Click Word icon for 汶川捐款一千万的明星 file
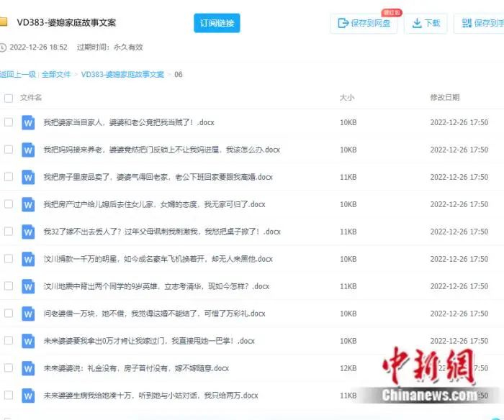 [28, 259]
